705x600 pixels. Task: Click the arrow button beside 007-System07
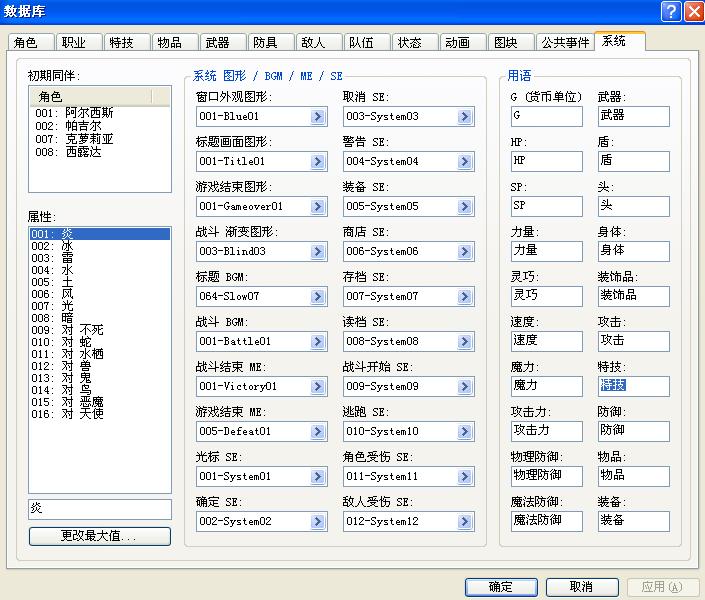464,296
